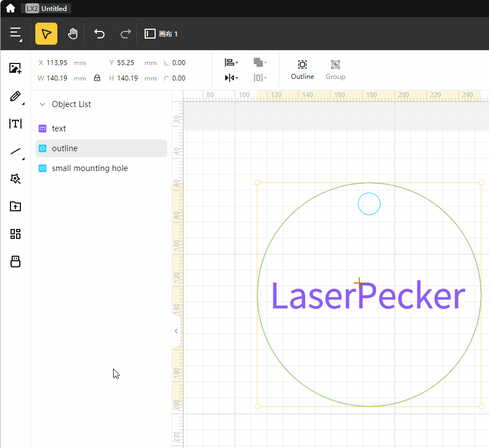The image size is (489, 448).
Task: Expand the Pen tool submenu triangle
Action: (23, 104)
